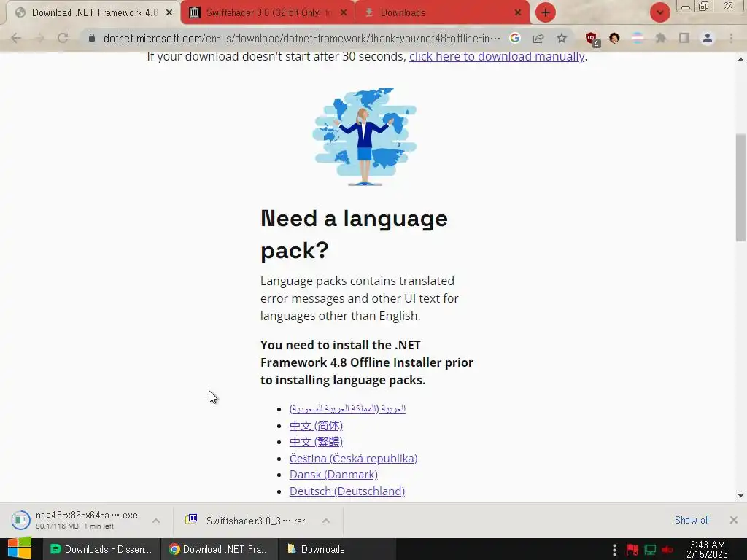This screenshot has height=560, width=747.
Task: Switch to Downloads - Dissen... taskbar window
Action: coord(101,549)
